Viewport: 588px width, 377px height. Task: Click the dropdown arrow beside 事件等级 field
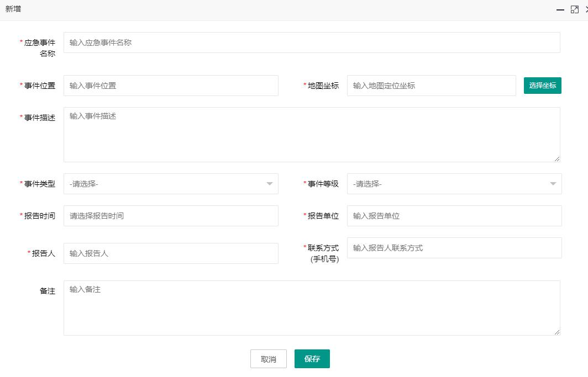(552, 184)
